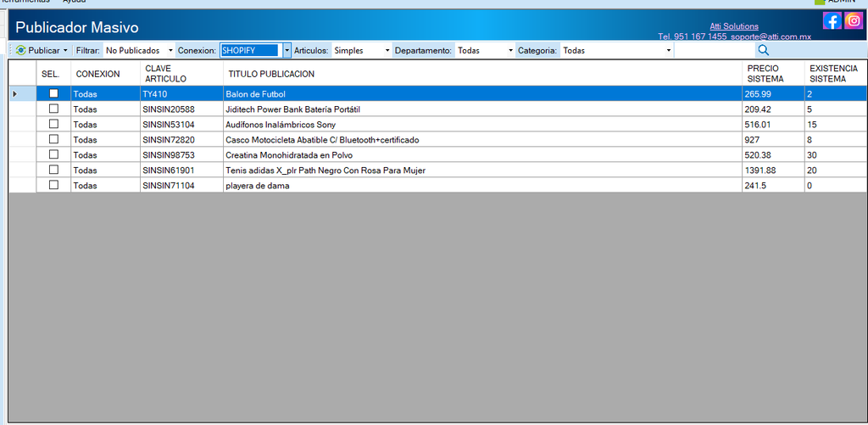Select price cell 1391.88
This screenshot has width=868, height=425.
click(773, 171)
